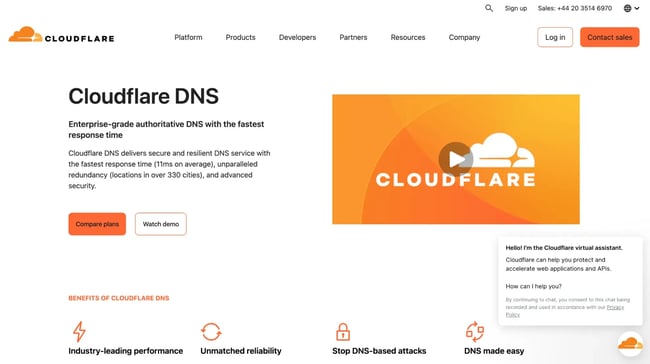Open the Platform menu
This screenshot has height=364, width=650.
pyautogui.click(x=188, y=37)
